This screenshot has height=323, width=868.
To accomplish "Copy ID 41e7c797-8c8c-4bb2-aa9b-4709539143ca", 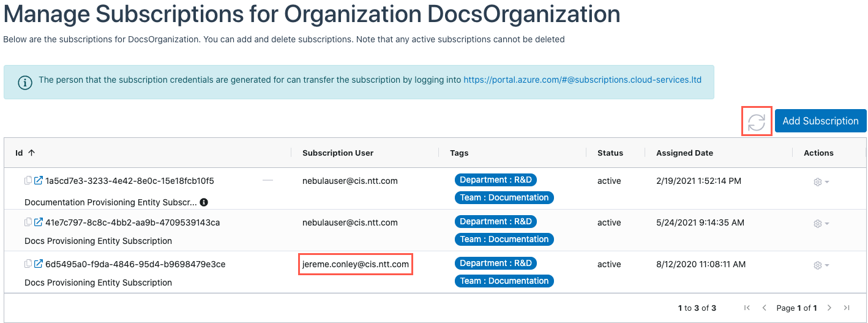I will pyautogui.click(x=28, y=222).
